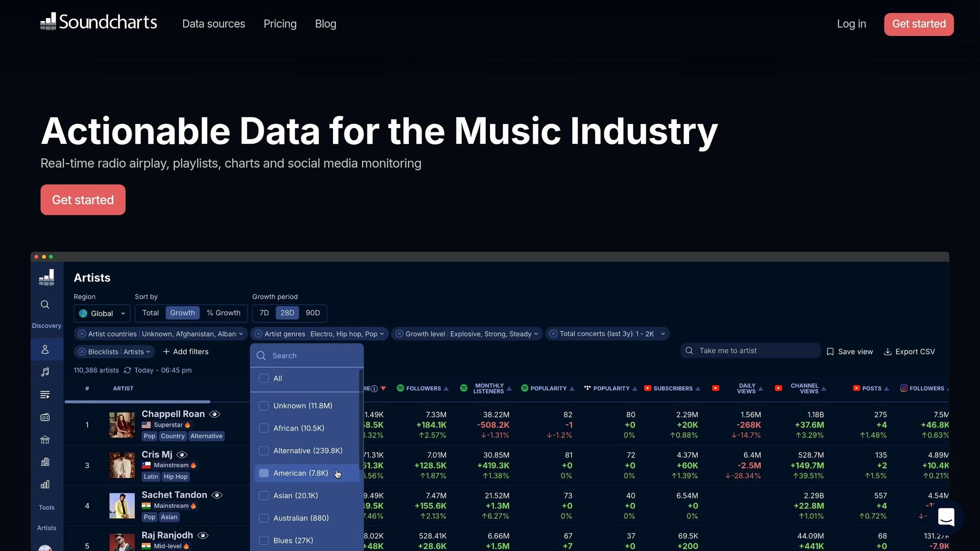Image resolution: width=980 pixels, height=551 pixels.
Task: Click Chappell Roan artist thumbnail
Action: 122,425
